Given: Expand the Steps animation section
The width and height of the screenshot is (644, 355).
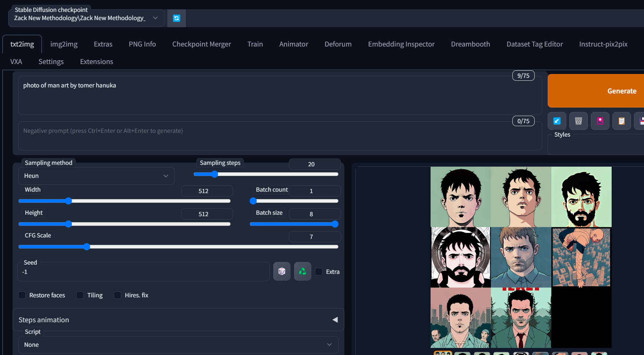Looking at the screenshot, I should click(x=178, y=320).
